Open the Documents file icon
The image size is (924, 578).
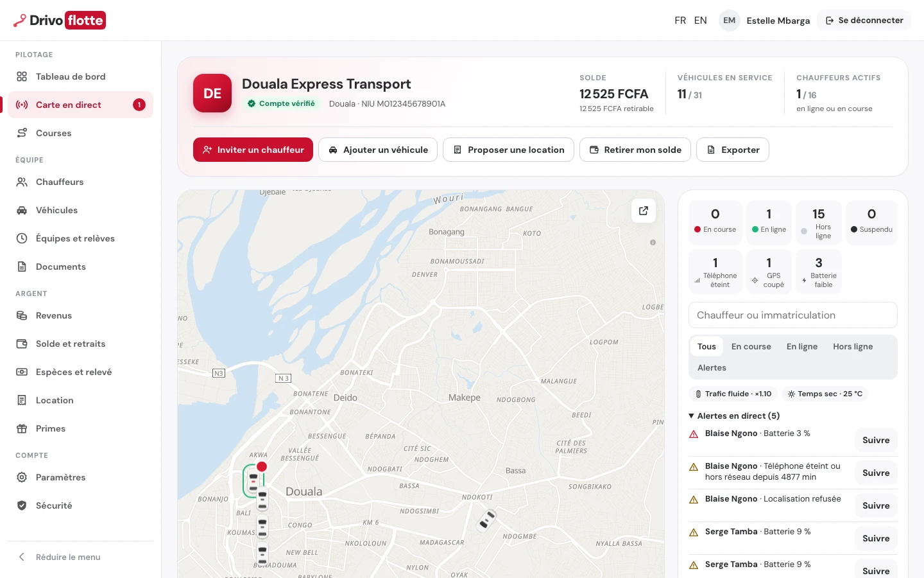22,267
